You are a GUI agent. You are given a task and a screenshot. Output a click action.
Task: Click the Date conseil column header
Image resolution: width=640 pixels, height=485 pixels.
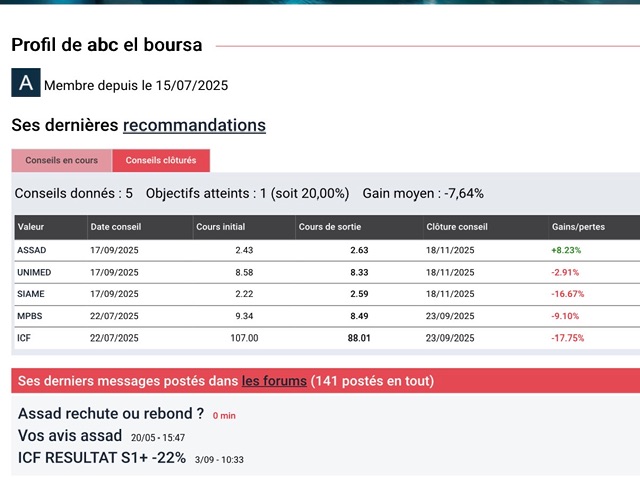pyautogui.click(x=116, y=227)
